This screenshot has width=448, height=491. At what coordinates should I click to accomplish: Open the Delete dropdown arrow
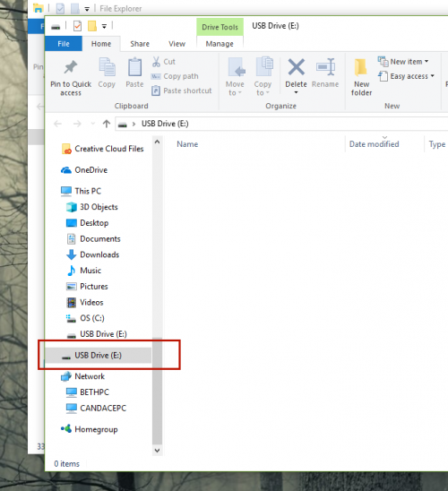pyautogui.click(x=296, y=92)
